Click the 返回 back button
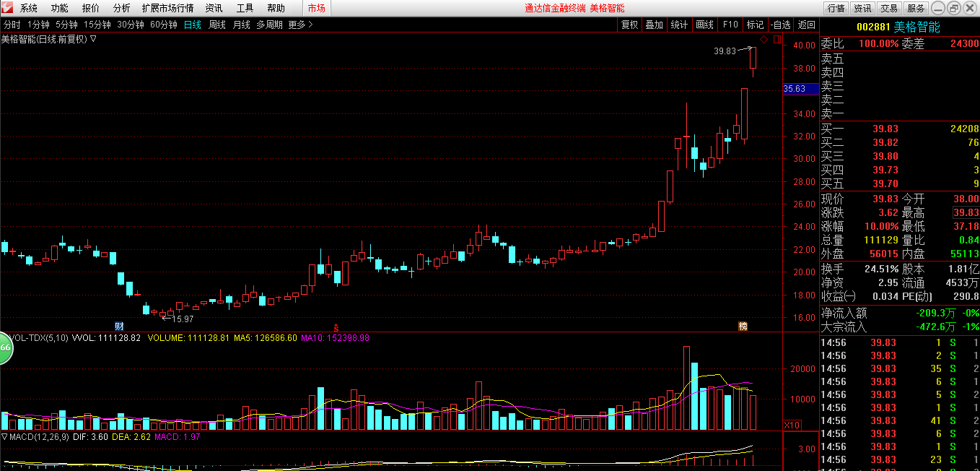The height and width of the screenshot is (471, 980). tap(806, 25)
